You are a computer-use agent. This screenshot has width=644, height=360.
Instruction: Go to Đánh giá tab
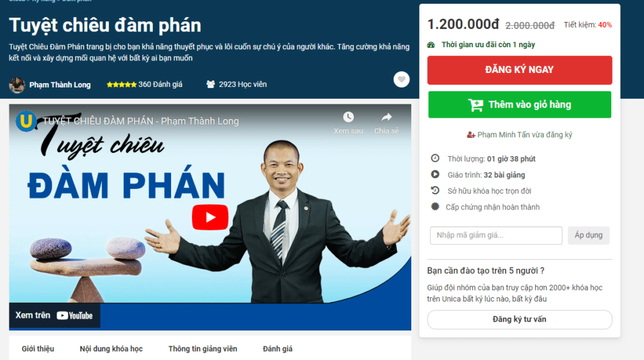pos(277,349)
